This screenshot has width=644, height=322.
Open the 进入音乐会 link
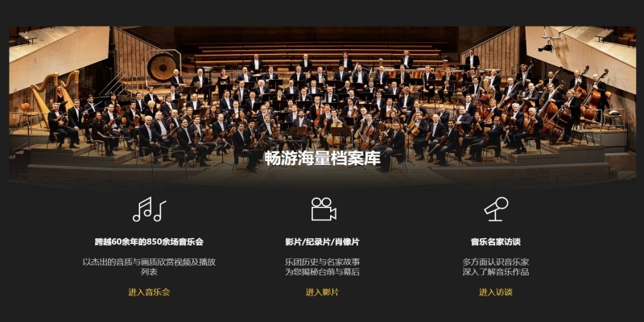pos(149,292)
